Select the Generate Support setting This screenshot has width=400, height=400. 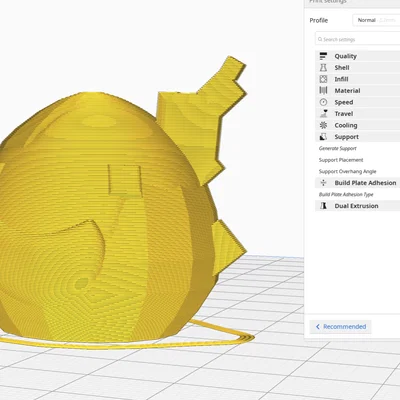(x=337, y=148)
